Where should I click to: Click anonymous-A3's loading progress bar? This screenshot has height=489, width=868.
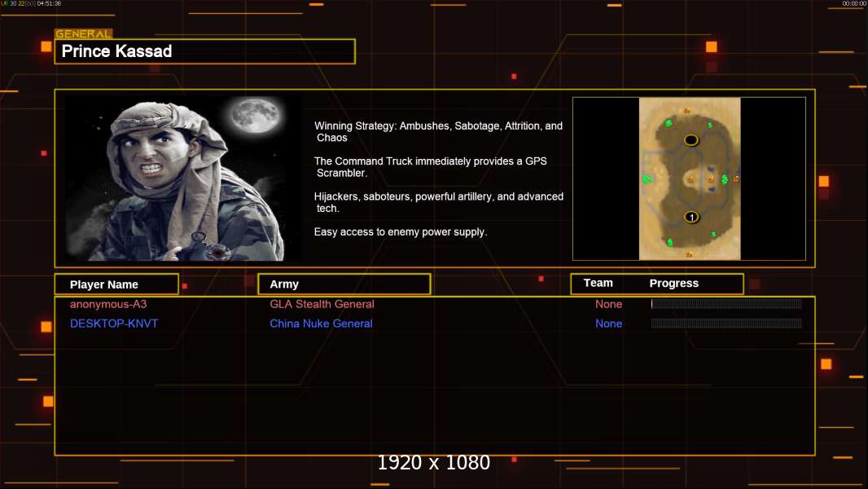pos(726,303)
